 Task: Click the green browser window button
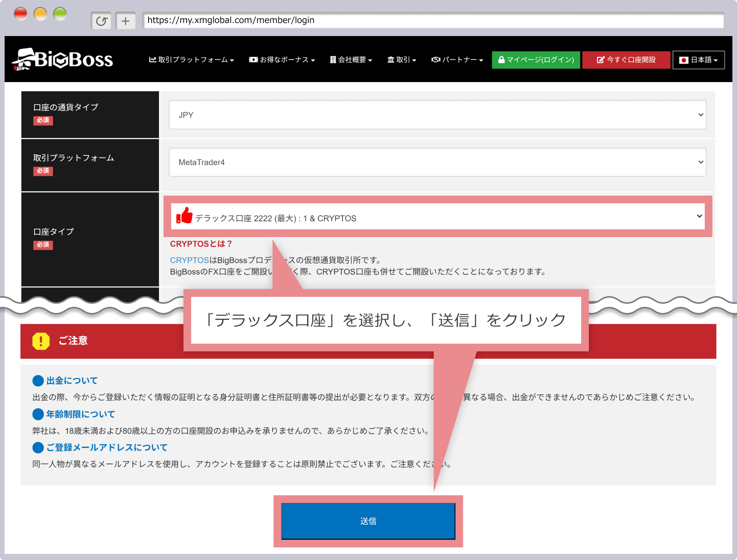(x=60, y=14)
